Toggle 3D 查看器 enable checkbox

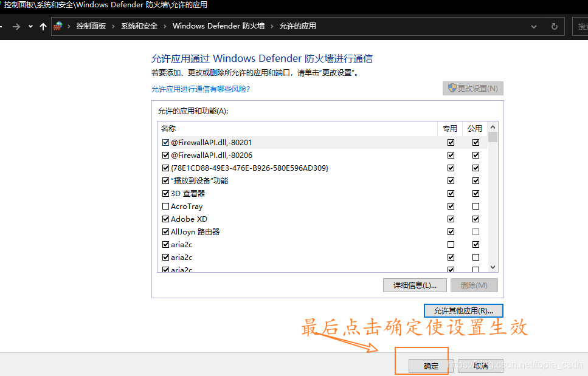(165, 193)
